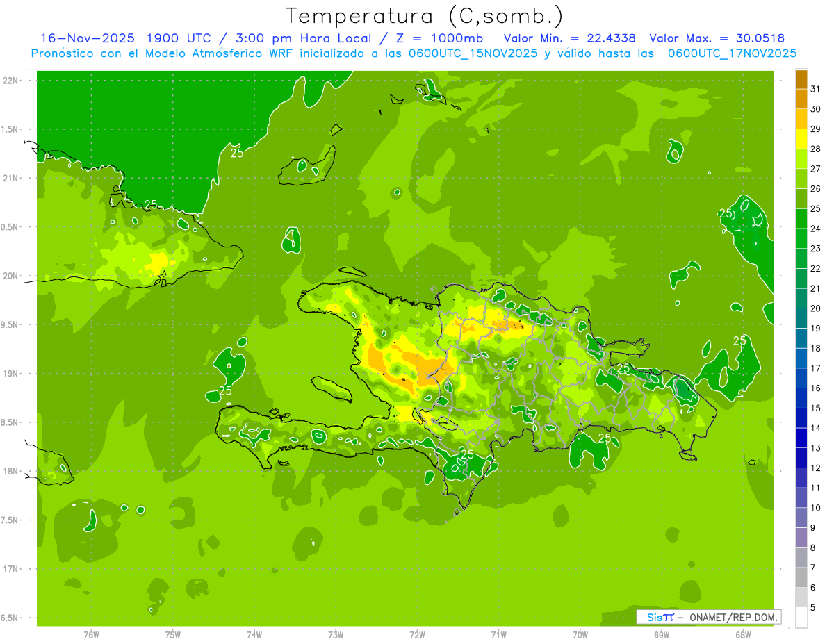Pick the orange swatch between 29 and 30

801,119
